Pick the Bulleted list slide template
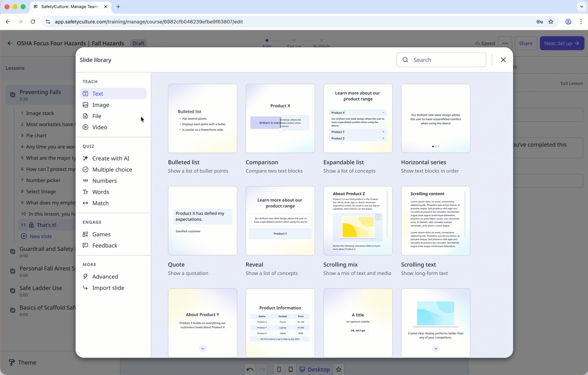Viewport: 588px width, 375px height. [x=202, y=118]
